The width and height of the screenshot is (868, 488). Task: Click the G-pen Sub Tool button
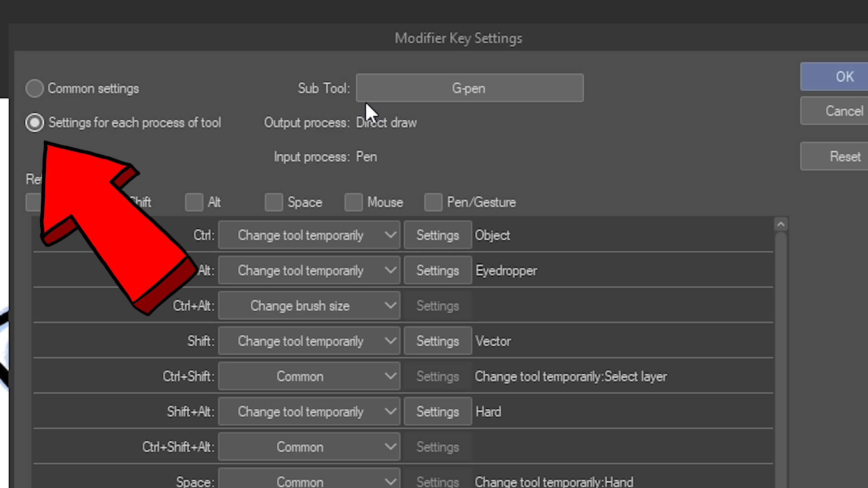(469, 88)
